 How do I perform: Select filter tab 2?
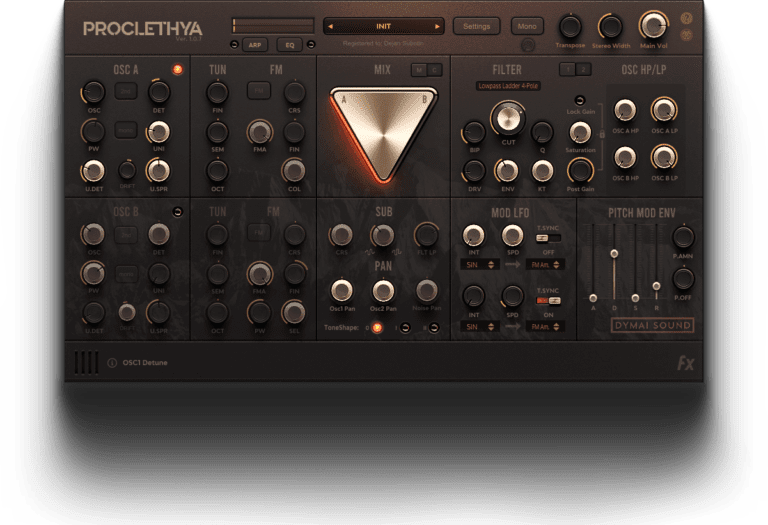(x=583, y=70)
